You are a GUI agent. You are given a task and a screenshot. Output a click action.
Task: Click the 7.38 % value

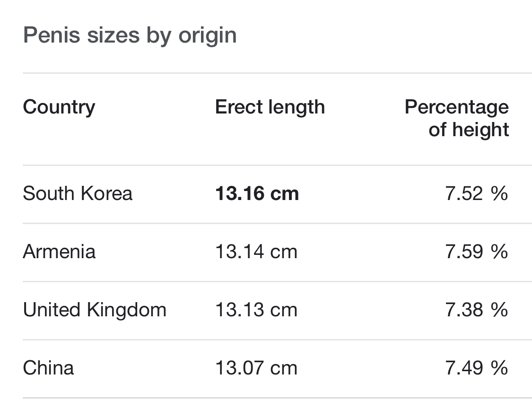click(x=476, y=310)
